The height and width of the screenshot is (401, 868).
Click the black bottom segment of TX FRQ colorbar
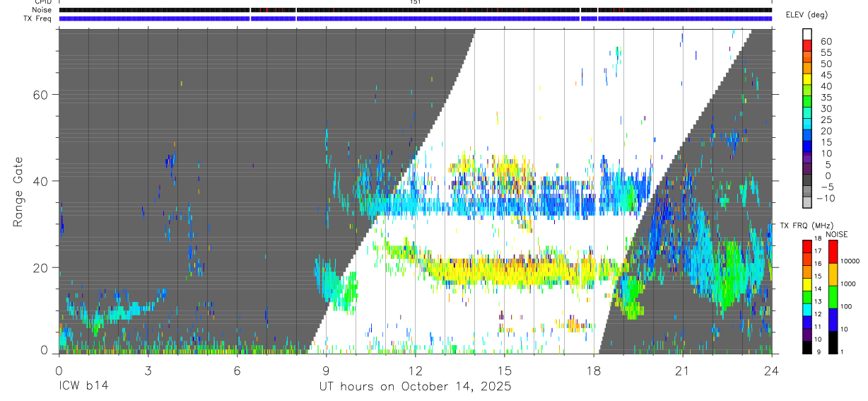[807, 347]
